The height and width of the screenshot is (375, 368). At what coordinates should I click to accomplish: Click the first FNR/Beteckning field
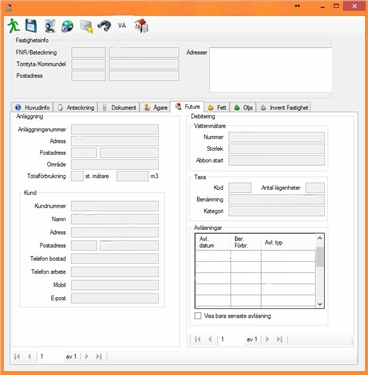[88, 52]
